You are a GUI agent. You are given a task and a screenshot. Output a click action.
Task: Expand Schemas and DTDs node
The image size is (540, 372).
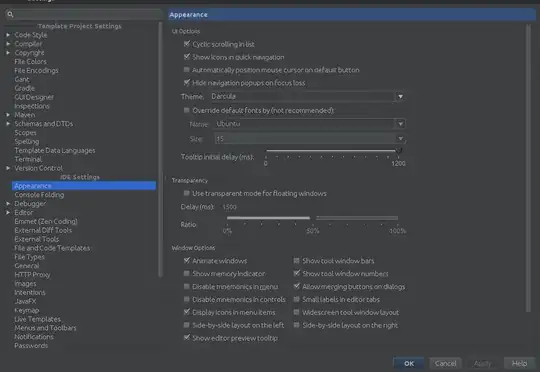[x=8, y=124]
